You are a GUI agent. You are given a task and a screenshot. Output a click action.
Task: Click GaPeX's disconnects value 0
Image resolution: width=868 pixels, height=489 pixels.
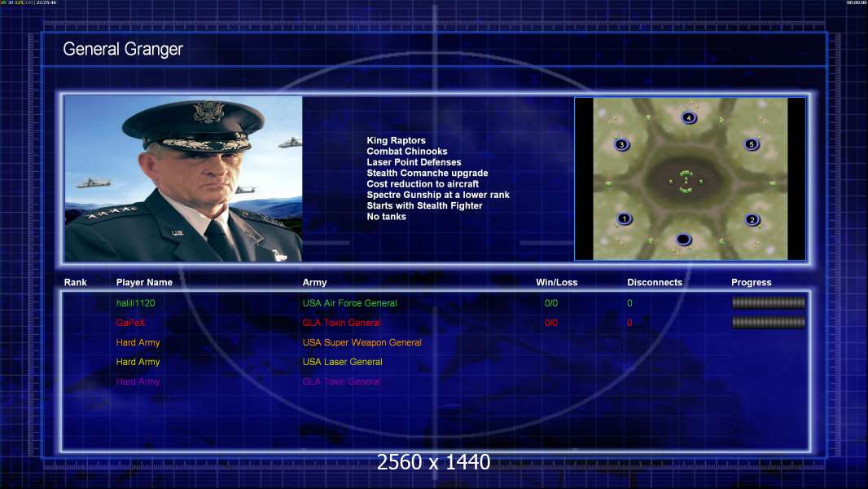click(x=629, y=323)
